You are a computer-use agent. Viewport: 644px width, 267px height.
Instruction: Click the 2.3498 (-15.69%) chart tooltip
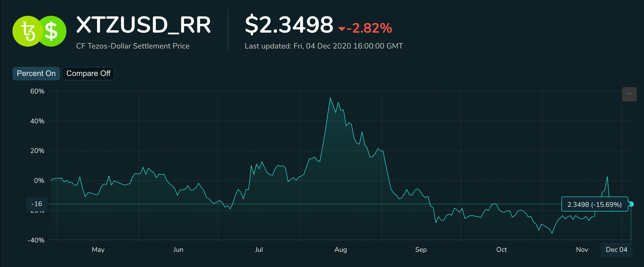click(594, 204)
